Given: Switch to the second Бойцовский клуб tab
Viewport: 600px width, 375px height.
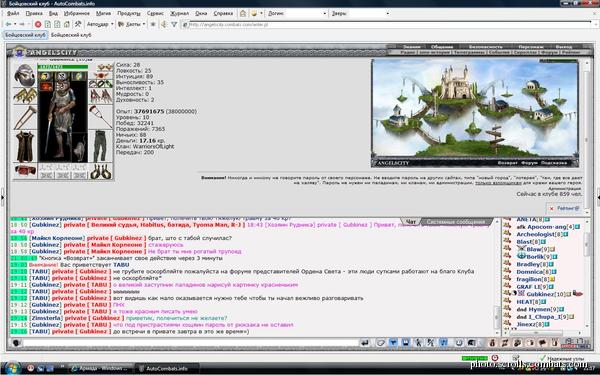Looking at the screenshot, I should (71, 35).
